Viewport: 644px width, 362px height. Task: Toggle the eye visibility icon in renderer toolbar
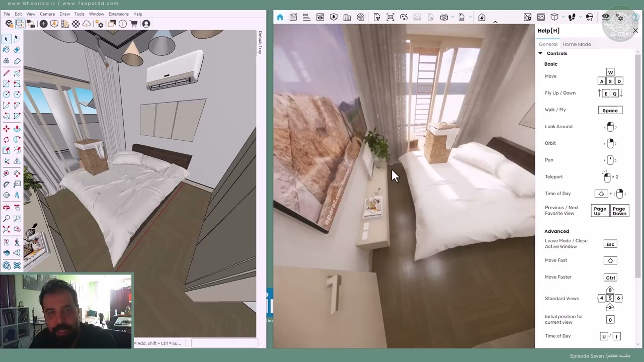point(606,17)
